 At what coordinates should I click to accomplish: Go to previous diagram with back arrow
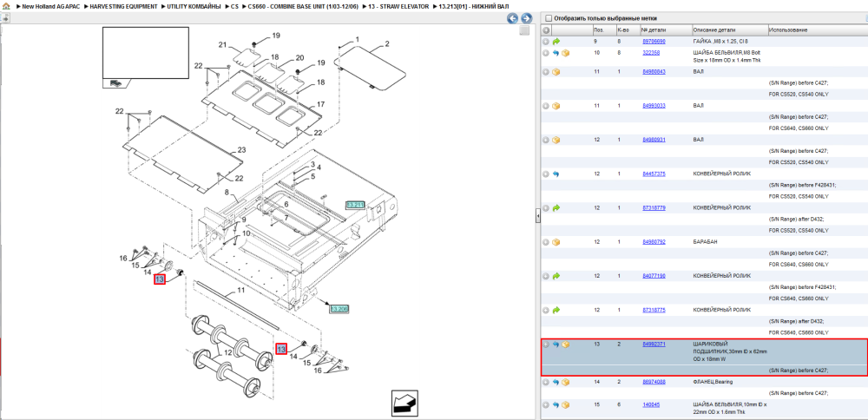tap(513, 18)
